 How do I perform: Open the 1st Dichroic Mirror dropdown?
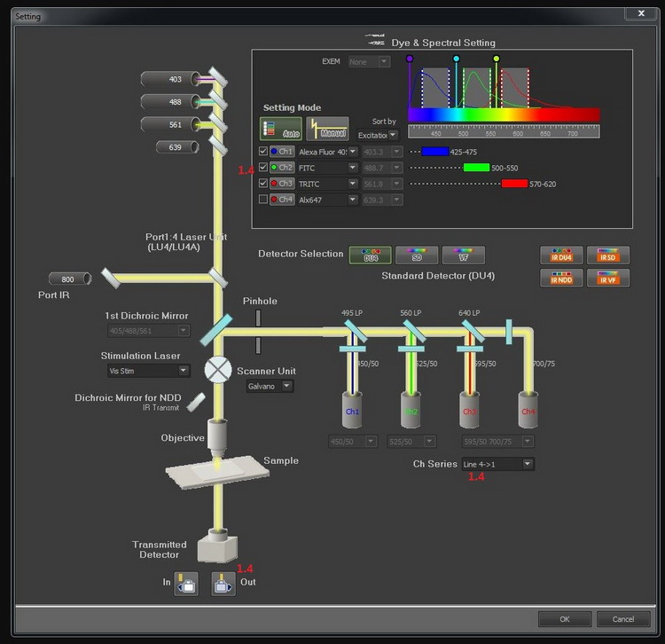[148, 331]
